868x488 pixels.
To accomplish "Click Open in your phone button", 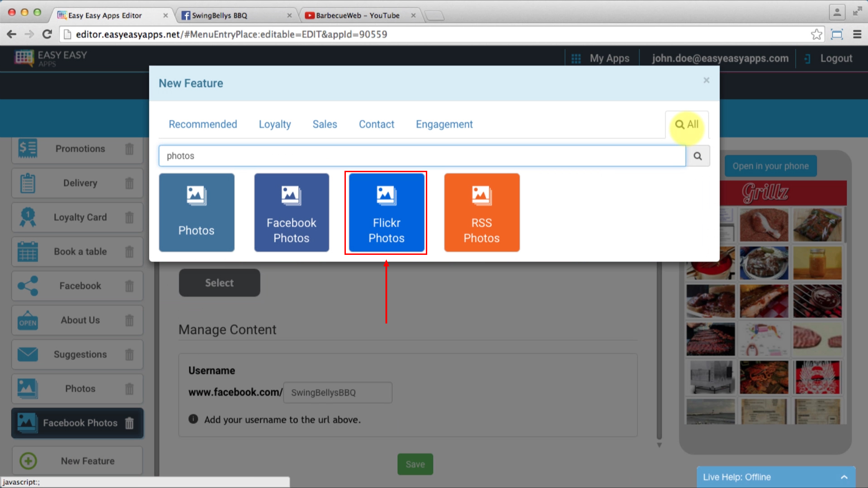I will [770, 166].
